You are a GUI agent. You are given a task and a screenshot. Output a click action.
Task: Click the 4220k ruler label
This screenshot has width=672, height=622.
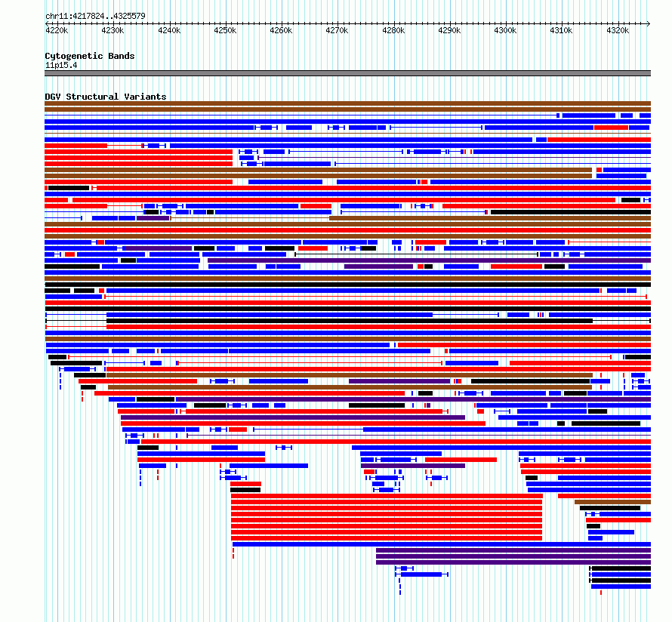(x=57, y=30)
